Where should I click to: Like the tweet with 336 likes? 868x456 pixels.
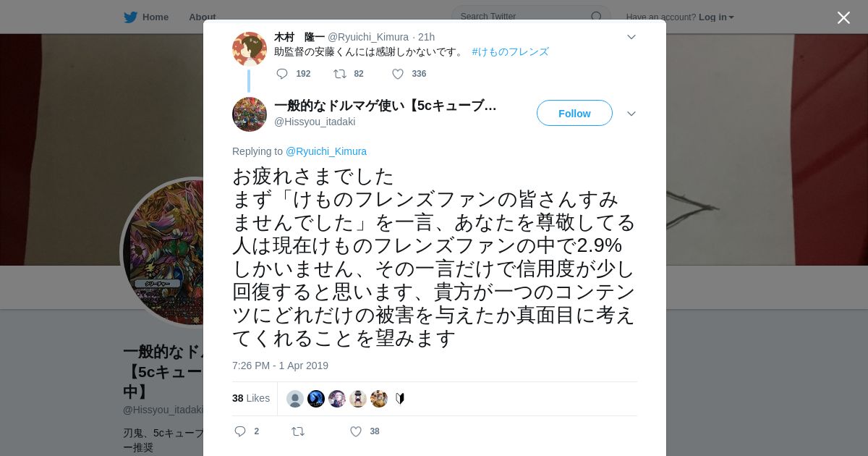pyautogui.click(x=398, y=74)
